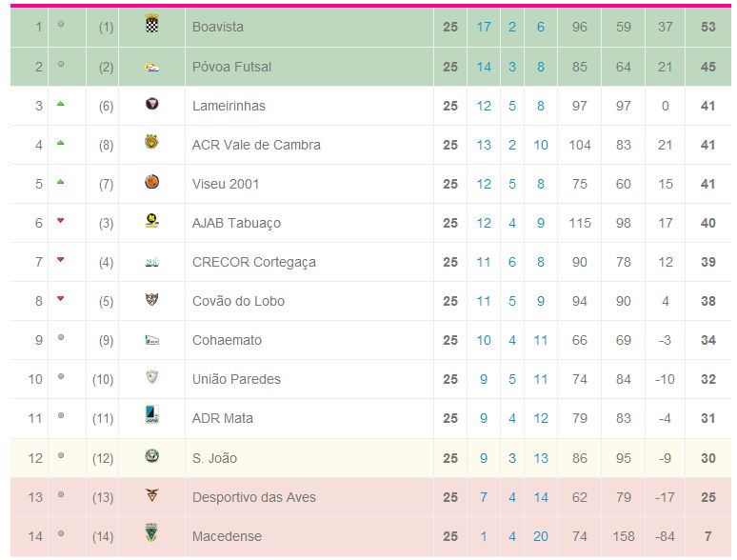Click Boavista's 53 points cell
This screenshot has width=737, height=560.
point(707,27)
